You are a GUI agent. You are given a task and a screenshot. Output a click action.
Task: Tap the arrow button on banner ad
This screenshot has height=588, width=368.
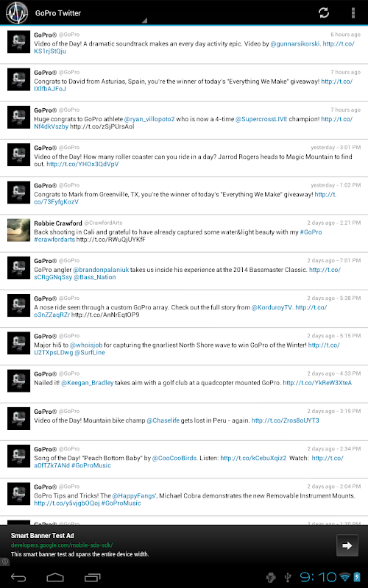coord(347,545)
